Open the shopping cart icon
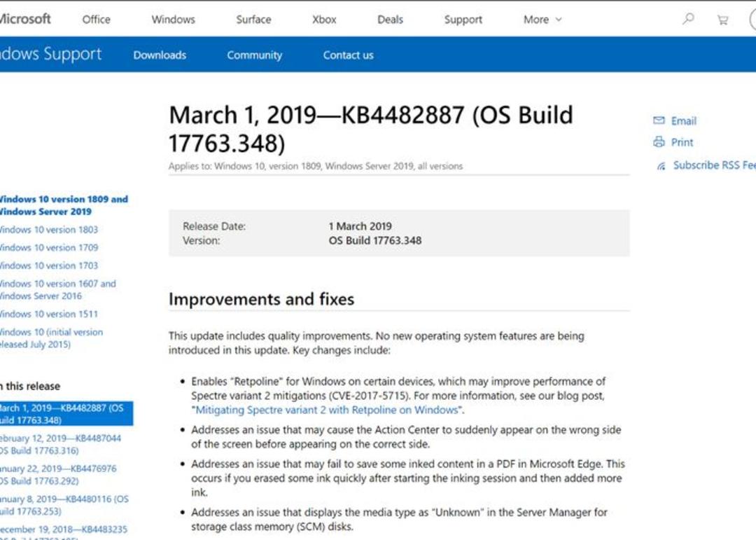756x540 pixels. [722, 20]
